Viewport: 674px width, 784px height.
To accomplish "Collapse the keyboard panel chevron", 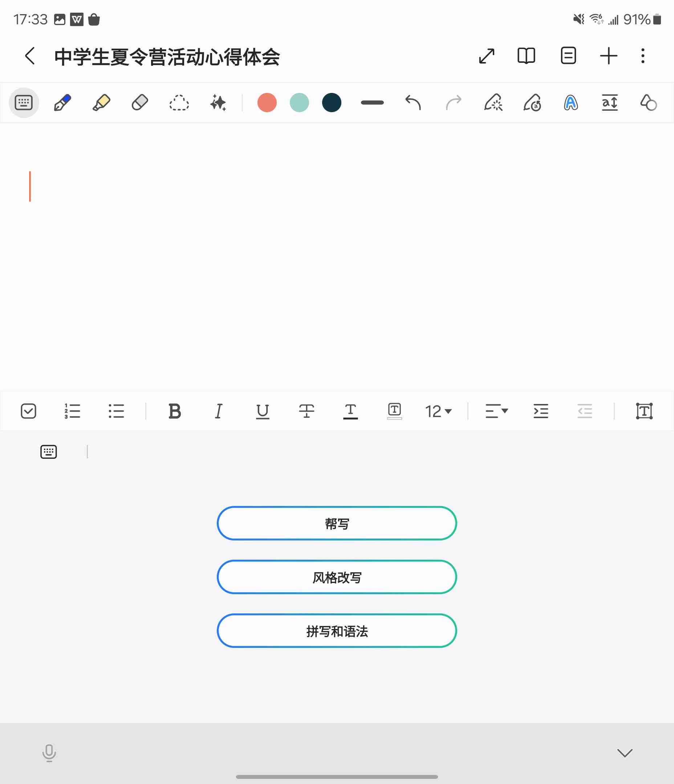I will point(625,753).
